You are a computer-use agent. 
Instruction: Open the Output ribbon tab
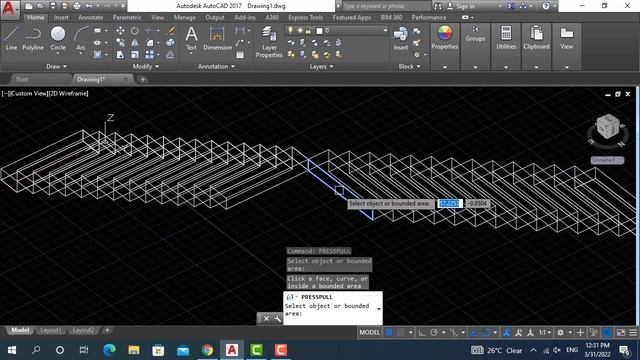(x=215, y=18)
